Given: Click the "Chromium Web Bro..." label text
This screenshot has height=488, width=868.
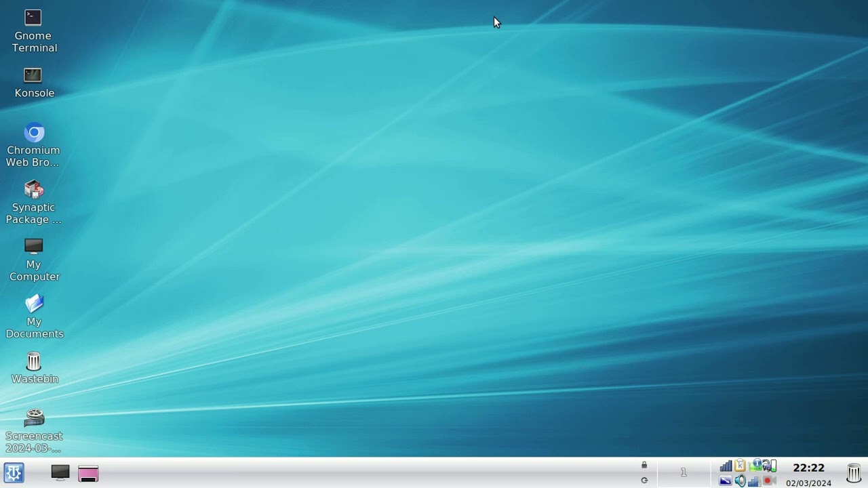Looking at the screenshot, I should 33,157.
